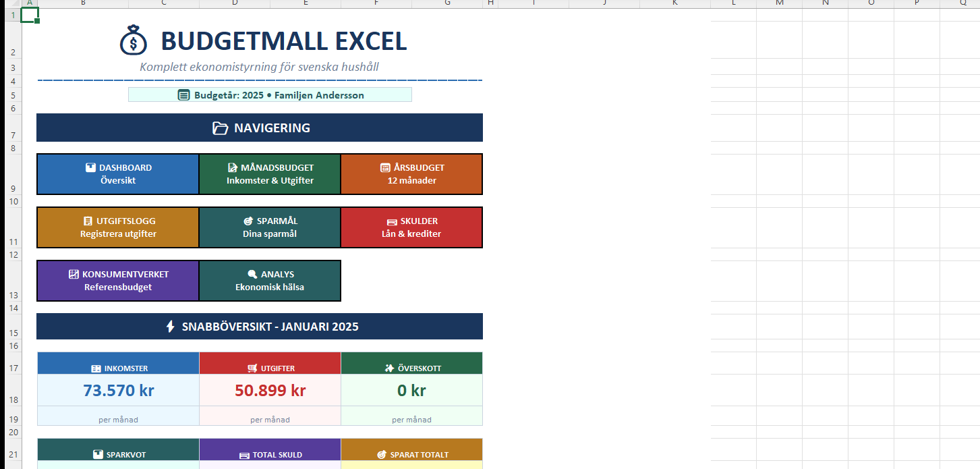Screen dimensions: 980x469
Task: Click the list icon beside Budgetår
Action: pyautogui.click(x=183, y=95)
